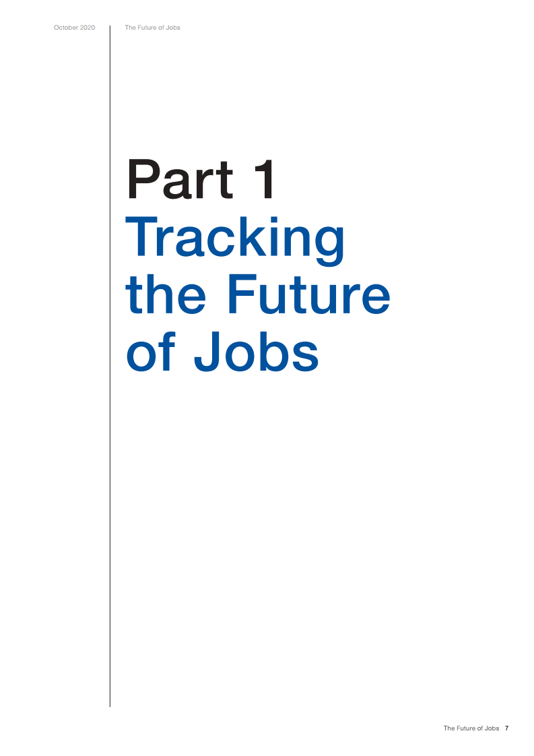This screenshot has height=756, width=534.
Task: Click the blue word "Tracking"
Action: click(235, 239)
